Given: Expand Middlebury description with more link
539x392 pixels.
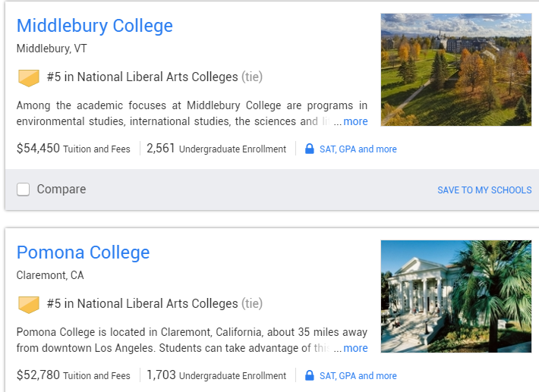Looking at the screenshot, I should 355,121.
